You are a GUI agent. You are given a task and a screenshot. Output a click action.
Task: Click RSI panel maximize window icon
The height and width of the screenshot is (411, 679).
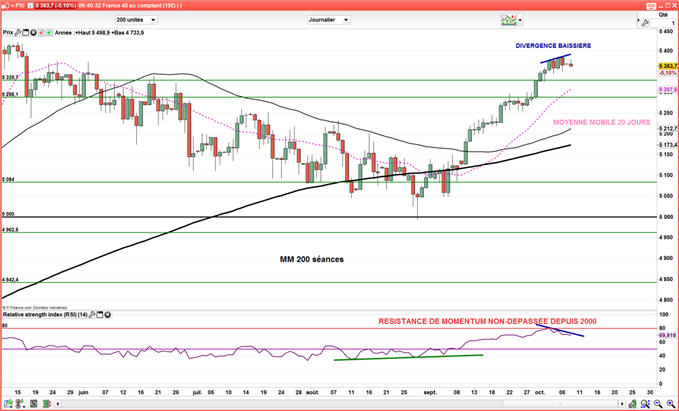(x=100, y=315)
